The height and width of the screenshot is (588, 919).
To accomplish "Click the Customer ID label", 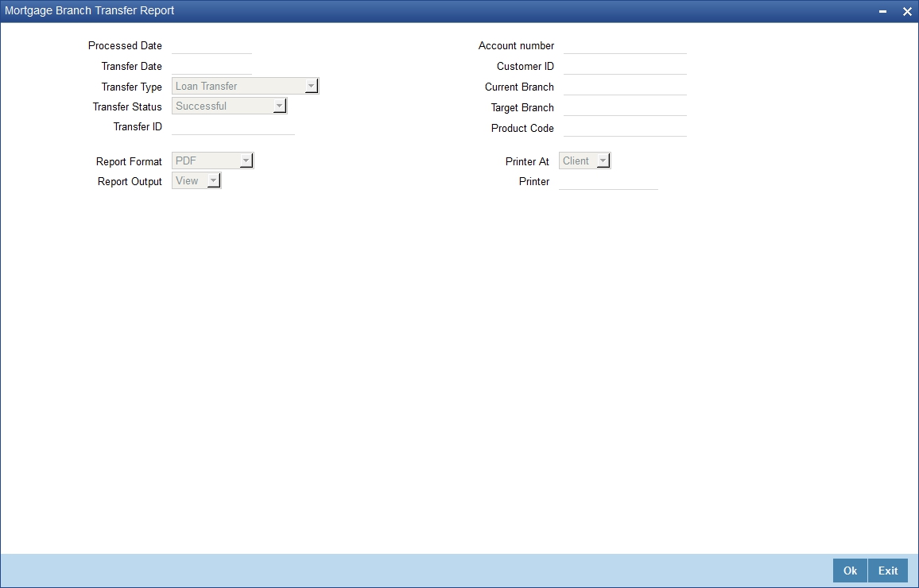I will pos(525,66).
